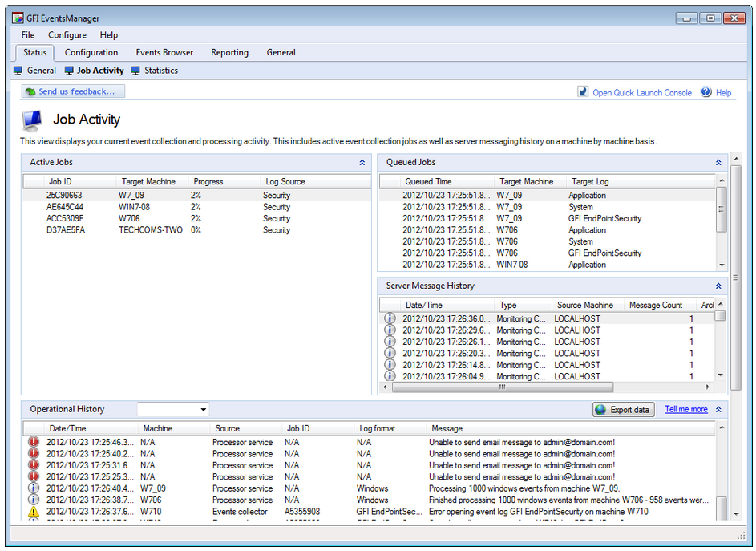The width and height of the screenshot is (756, 551).
Task: Click Server Message History horizontal scrollbar thumb
Action: 503,387
